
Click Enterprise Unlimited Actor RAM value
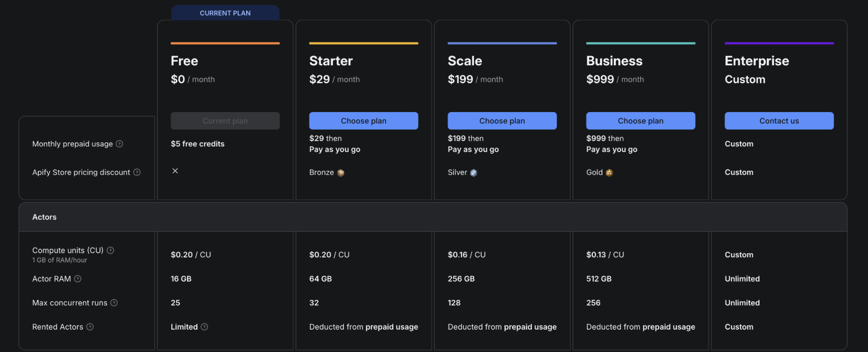tap(742, 279)
